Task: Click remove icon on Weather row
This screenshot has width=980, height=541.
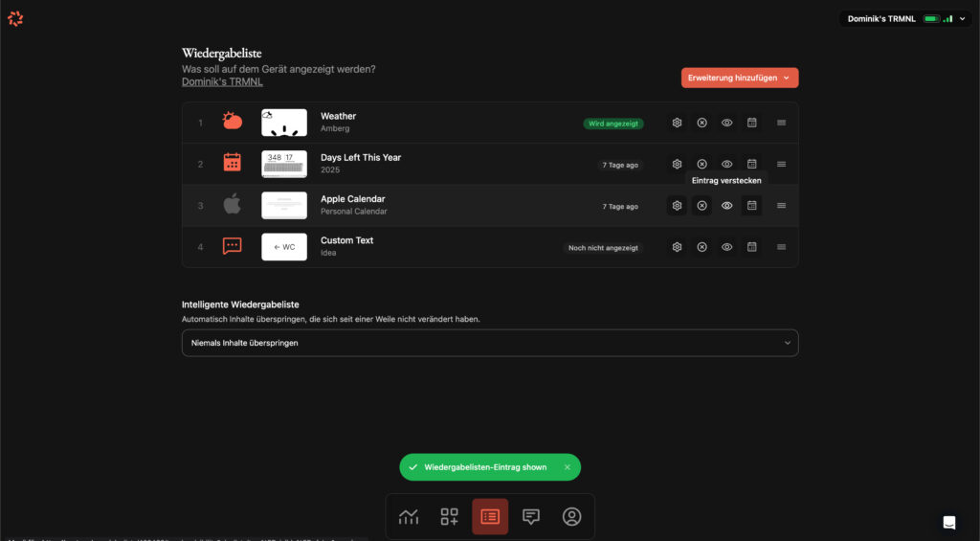Action: tap(702, 123)
